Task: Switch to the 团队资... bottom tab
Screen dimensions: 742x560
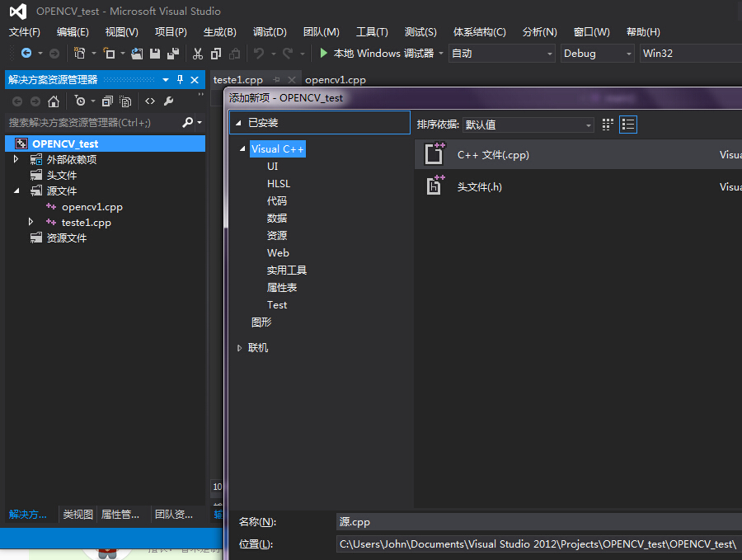Action: coord(174,514)
